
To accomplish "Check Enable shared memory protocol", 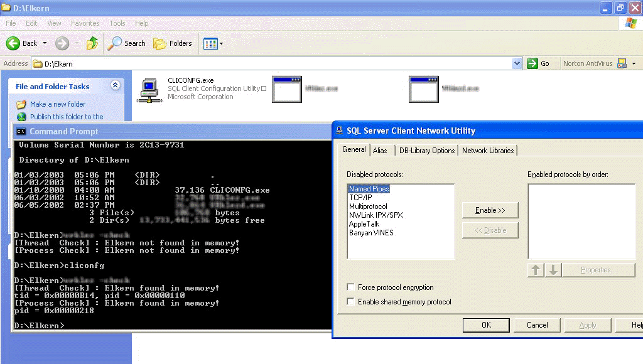I will coord(350,302).
